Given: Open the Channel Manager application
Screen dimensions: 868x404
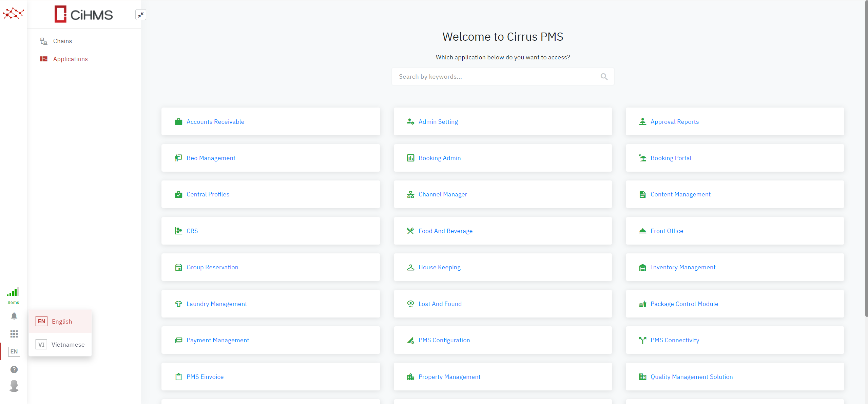Looking at the screenshot, I should [442, 194].
